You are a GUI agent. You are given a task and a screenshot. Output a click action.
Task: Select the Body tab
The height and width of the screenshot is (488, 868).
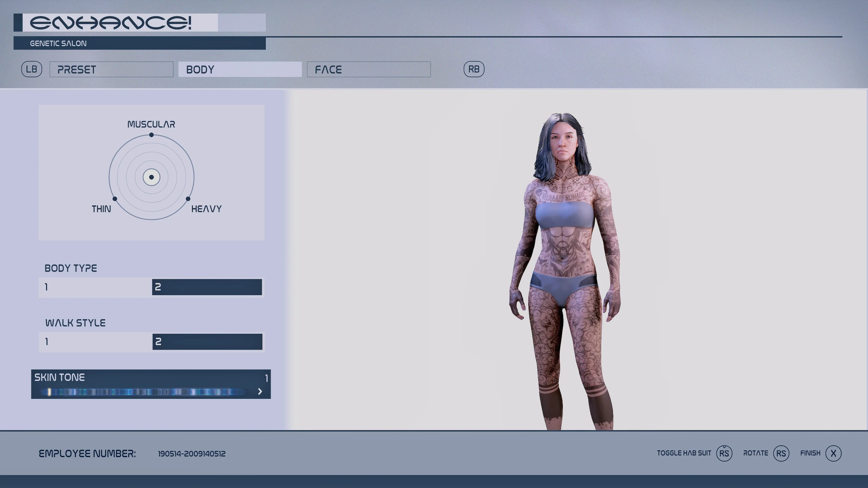click(x=240, y=69)
